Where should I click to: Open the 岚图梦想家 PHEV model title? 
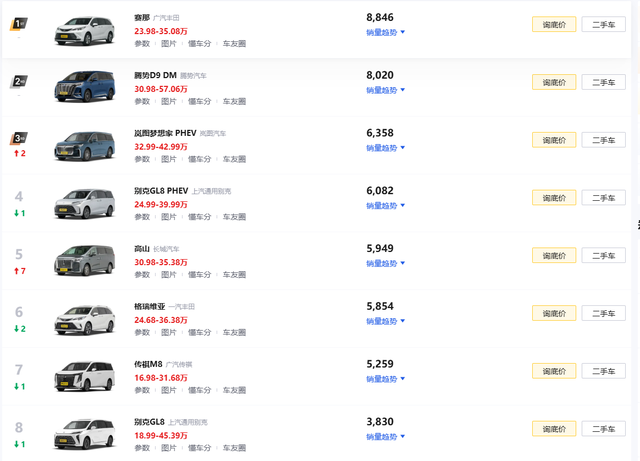[165, 133]
